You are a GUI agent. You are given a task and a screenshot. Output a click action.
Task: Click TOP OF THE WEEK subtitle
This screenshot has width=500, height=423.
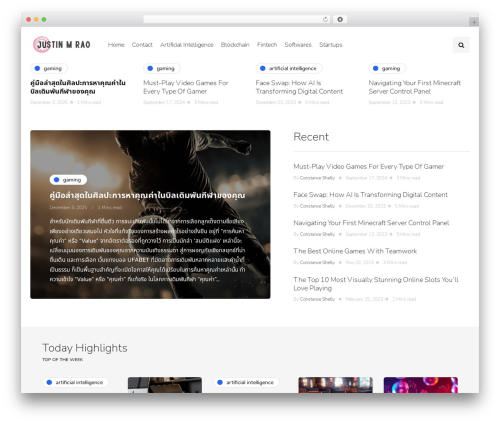(63, 359)
